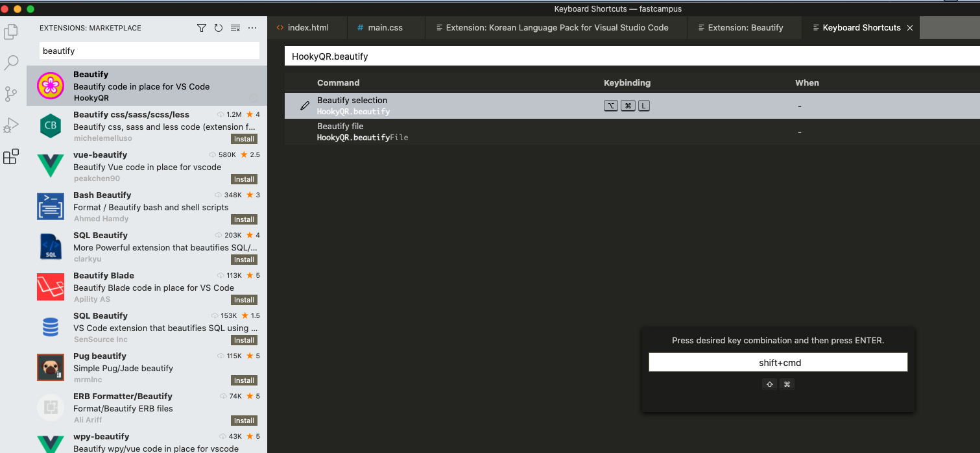Click the Ahmed Hamdy publisher name
The height and width of the screenshot is (453, 980).
coord(101,219)
